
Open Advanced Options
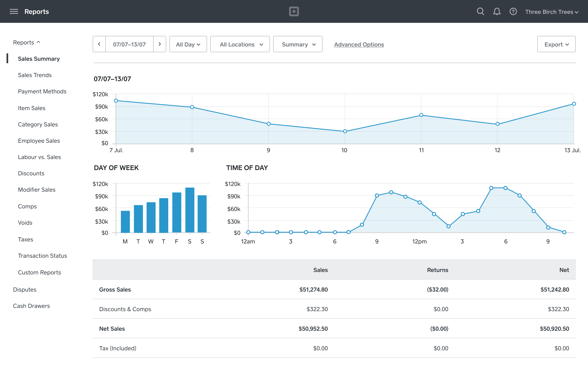tap(359, 44)
